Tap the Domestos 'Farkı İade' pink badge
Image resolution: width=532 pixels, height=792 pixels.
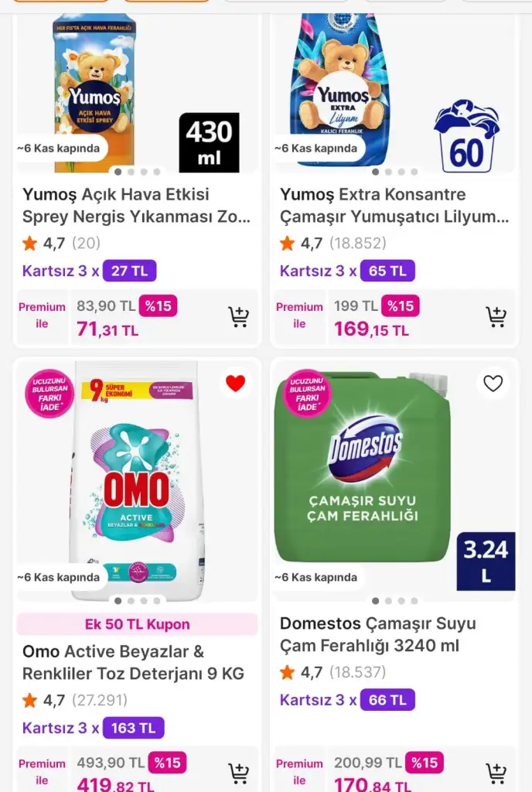pos(308,394)
